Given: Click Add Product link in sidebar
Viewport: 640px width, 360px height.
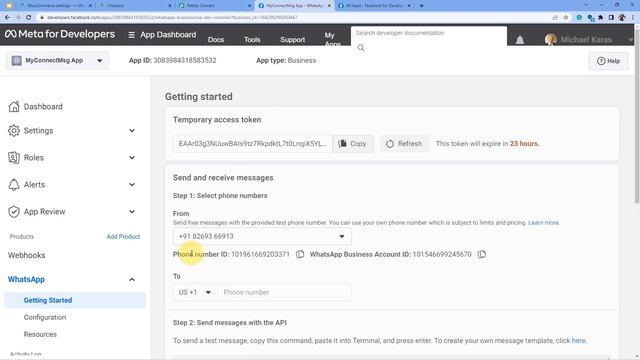Looking at the screenshot, I should [123, 237].
